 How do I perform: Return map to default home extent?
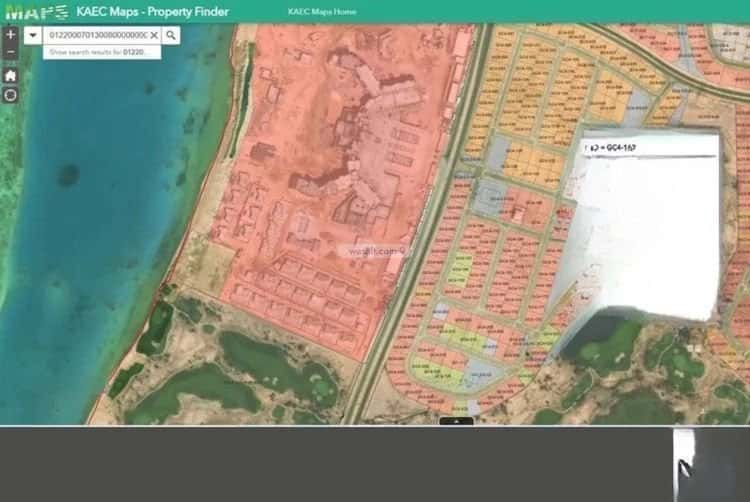(11, 75)
